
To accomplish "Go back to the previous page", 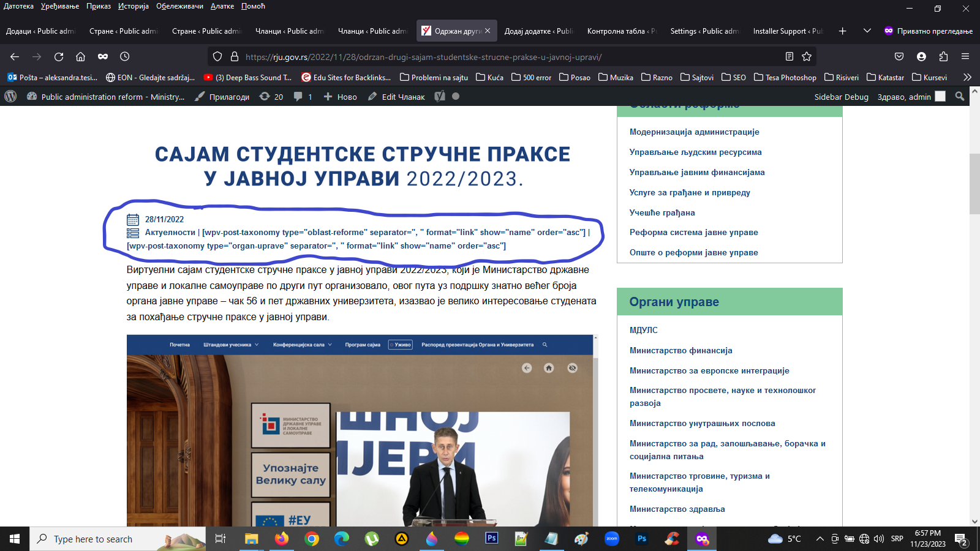I will click(x=15, y=56).
